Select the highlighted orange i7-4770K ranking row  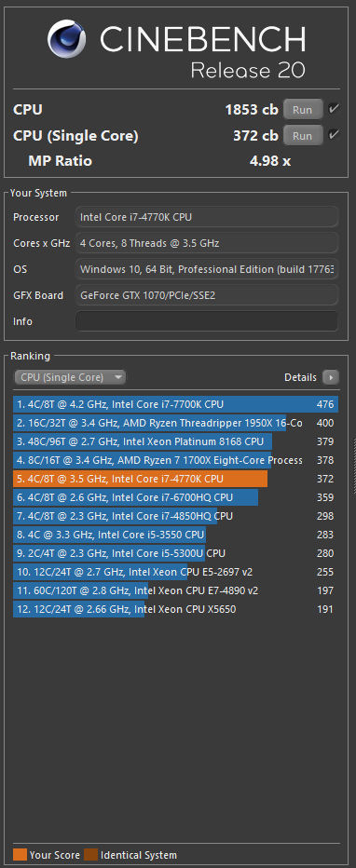[175, 479]
